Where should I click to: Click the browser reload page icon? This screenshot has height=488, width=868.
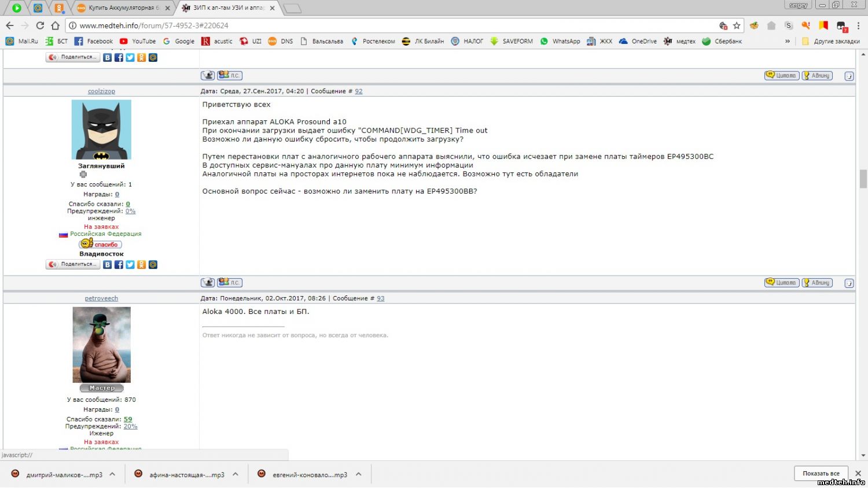[40, 25]
